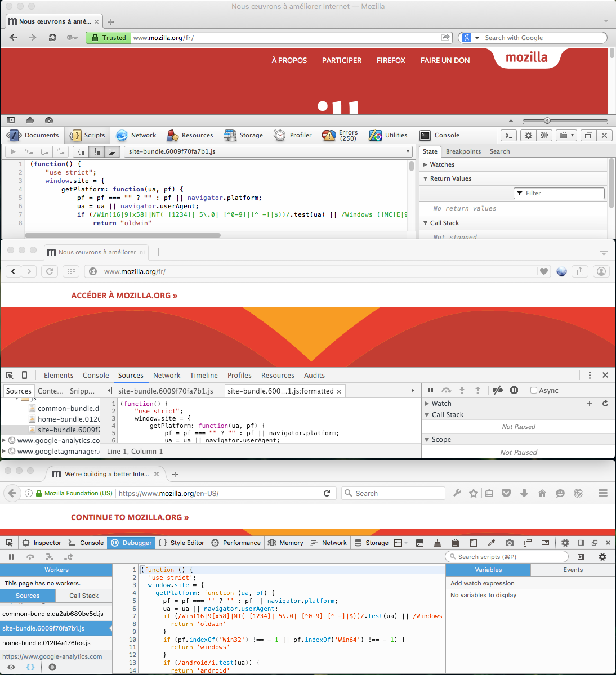Select the Timeline tab in Chrome DevTools

point(204,376)
